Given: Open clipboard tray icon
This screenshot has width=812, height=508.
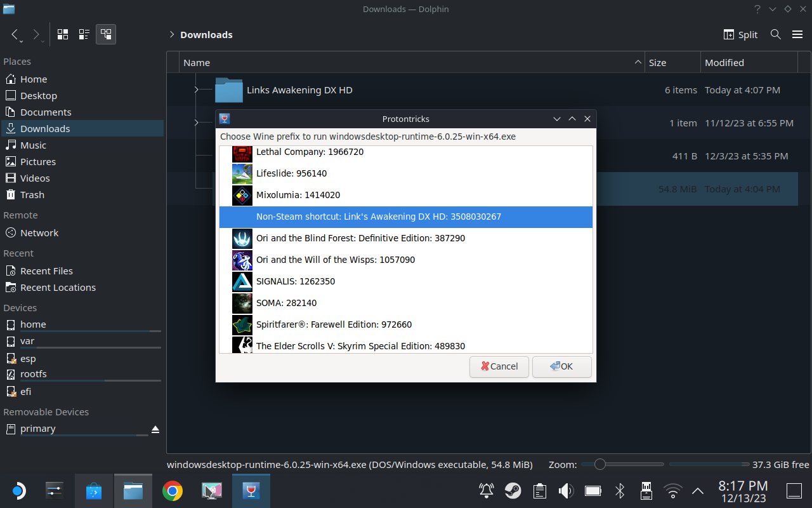Looking at the screenshot, I should click(540, 491).
